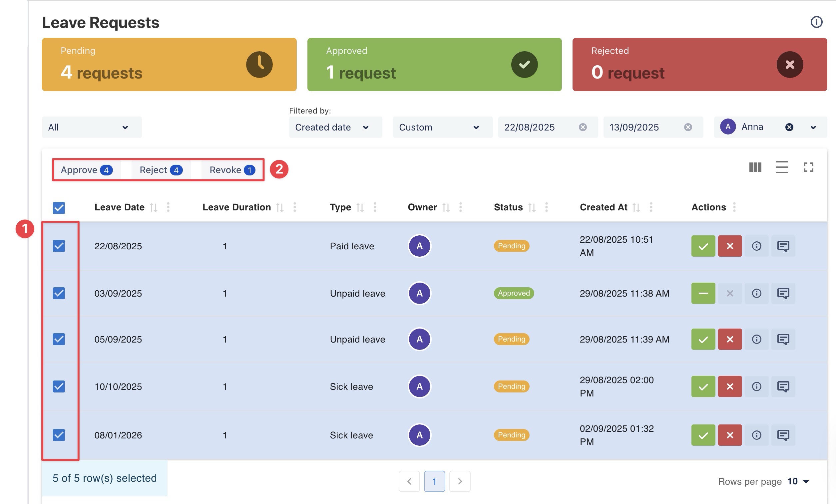This screenshot has width=836, height=504.
Task: Click the bulk Approve 4 button
Action: pos(87,170)
